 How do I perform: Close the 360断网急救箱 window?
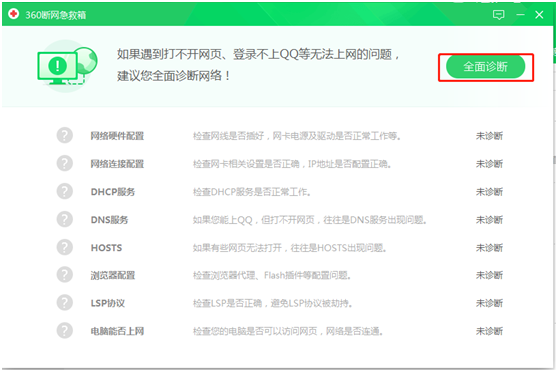point(539,15)
